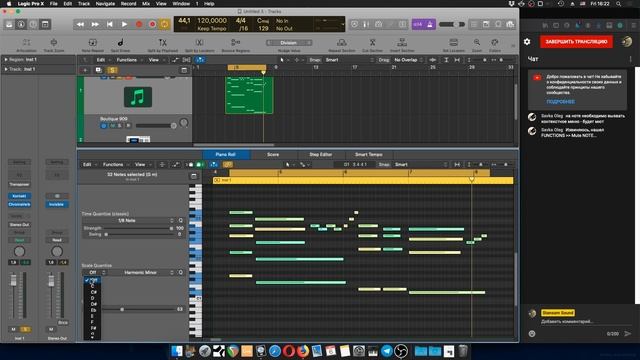
Task: Open Drag No Overlap dropdown
Action: click(408, 60)
